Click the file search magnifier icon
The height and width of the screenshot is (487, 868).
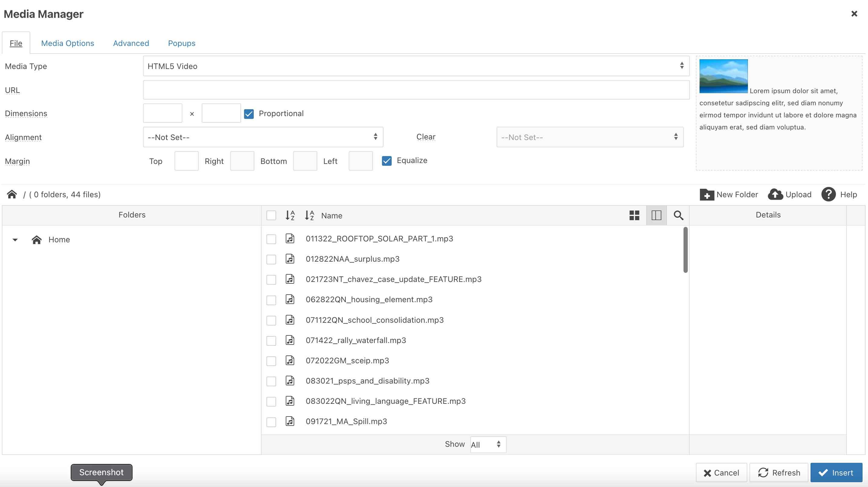click(x=678, y=215)
